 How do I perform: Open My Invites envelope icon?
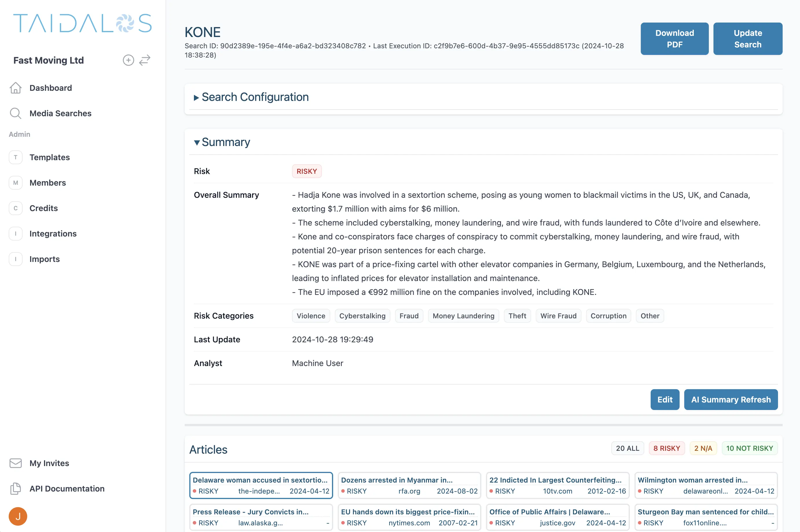point(16,463)
